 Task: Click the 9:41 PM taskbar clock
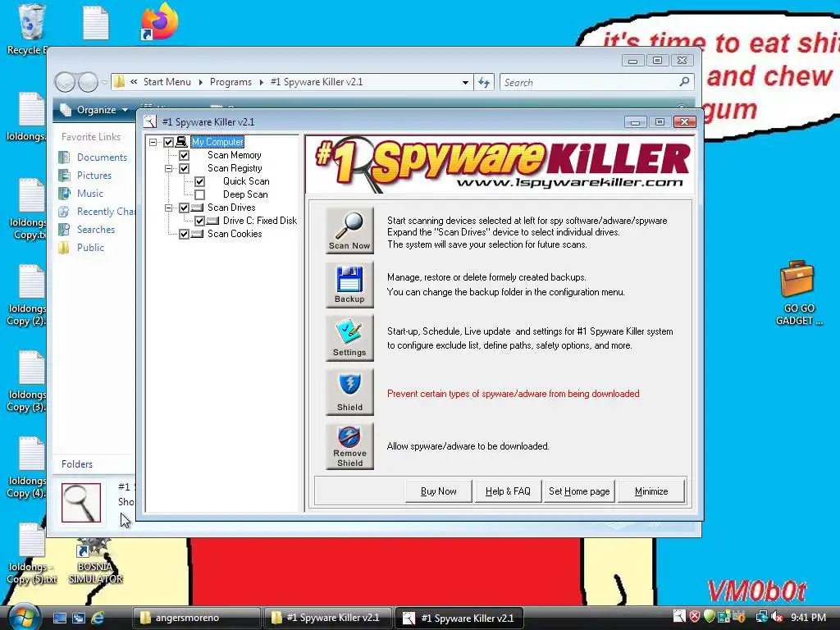click(808, 617)
